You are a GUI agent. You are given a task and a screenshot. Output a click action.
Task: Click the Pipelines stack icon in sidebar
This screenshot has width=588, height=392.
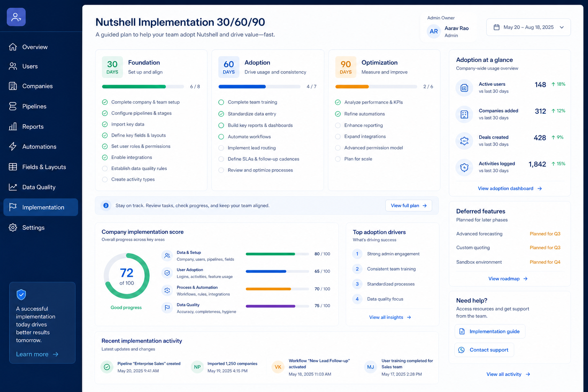(x=13, y=106)
